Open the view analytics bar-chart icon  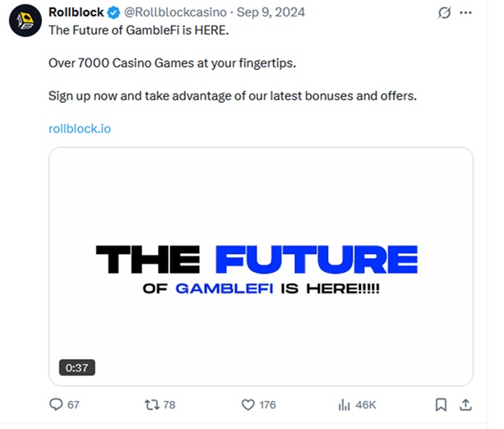pyautogui.click(x=344, y=404)
